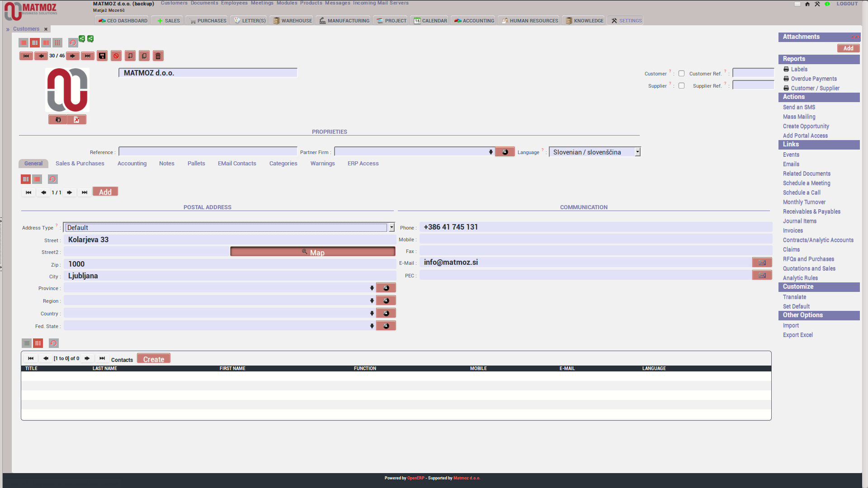This screenshot has height=488, width=868.
Task: Switch to the Accounting tab
Action: [x=132, y=164]
